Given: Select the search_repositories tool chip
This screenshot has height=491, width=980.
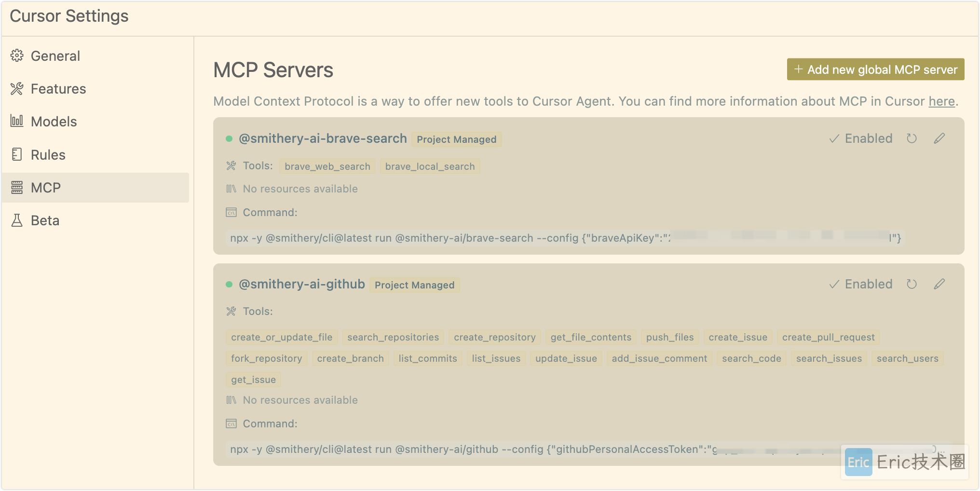Looking at the screenshot, I should point(393,337).
